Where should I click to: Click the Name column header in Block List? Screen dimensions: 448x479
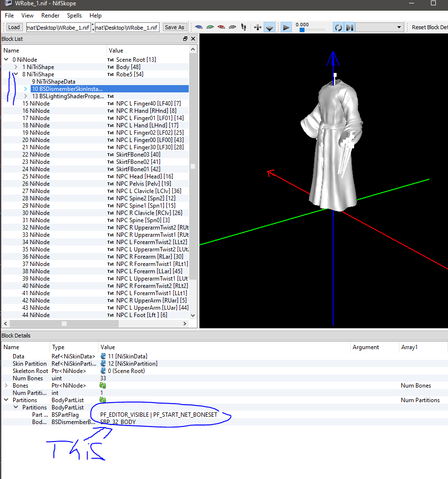[x=54, y=51]
